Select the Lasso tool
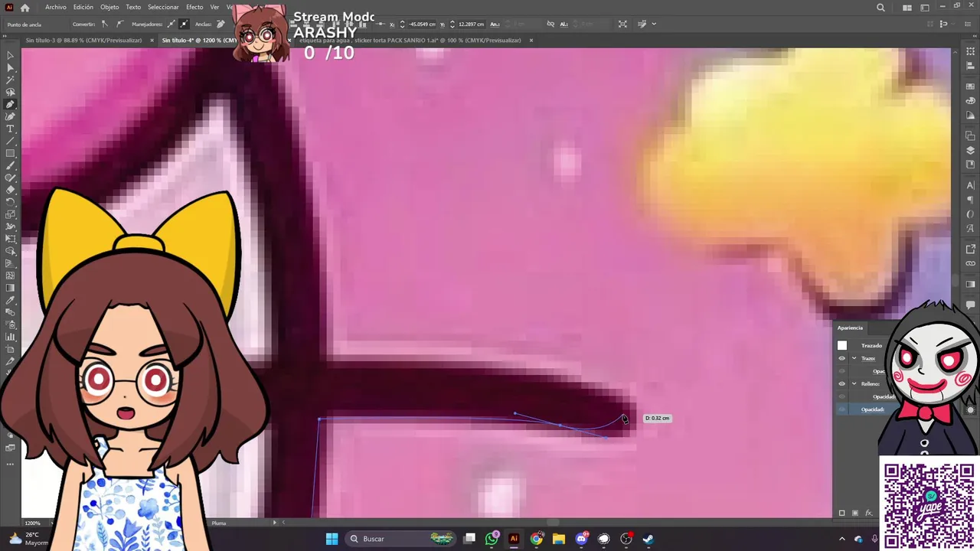Screen dimensions: 980x551 (x=10, y=93)
